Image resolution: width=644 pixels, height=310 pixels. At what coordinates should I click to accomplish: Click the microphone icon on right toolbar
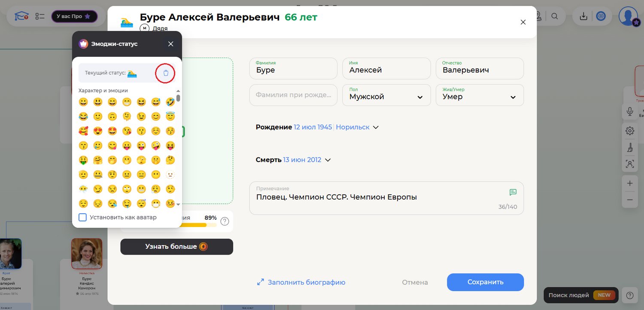(x=630, y=111)
